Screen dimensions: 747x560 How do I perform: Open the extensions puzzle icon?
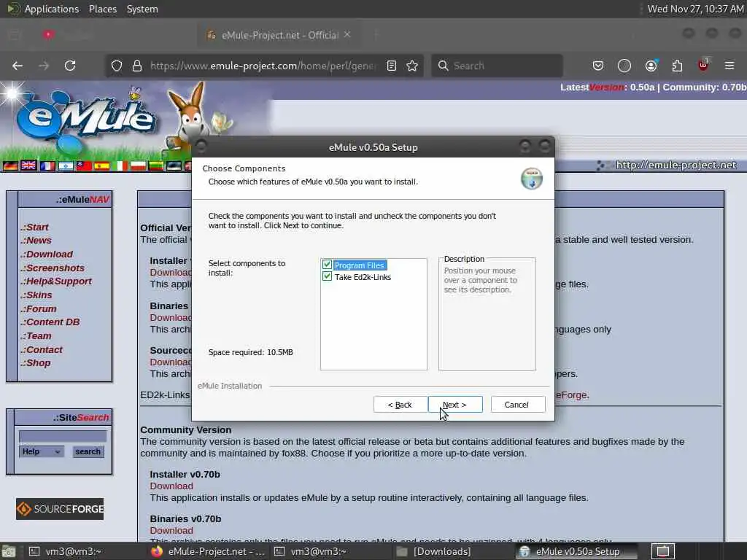coord(677,66)
